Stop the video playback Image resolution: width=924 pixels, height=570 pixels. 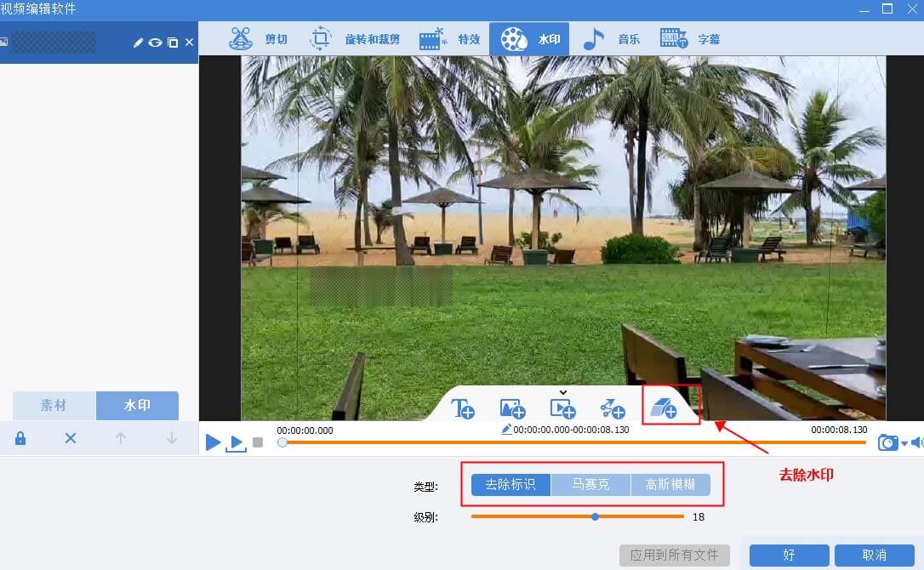[258, 442]
